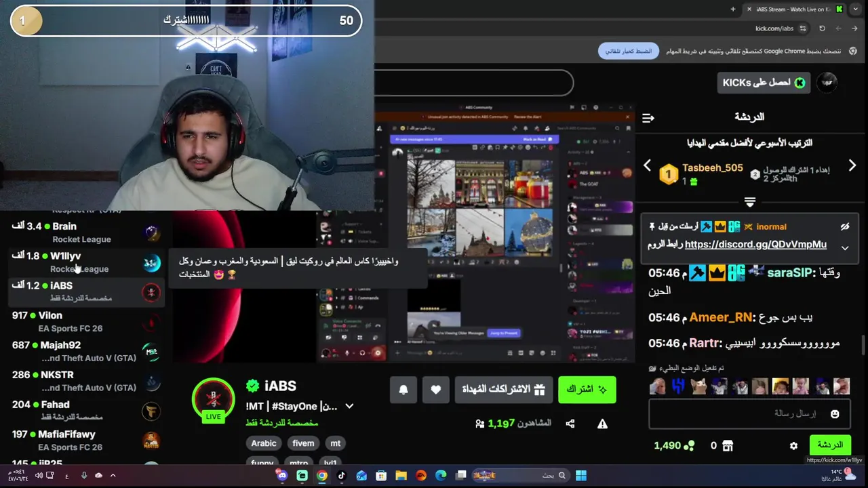868x488 pixels.
Task: Open the Discord icon in taskbar
Action: pyautogui.click(x=283, y=476)
